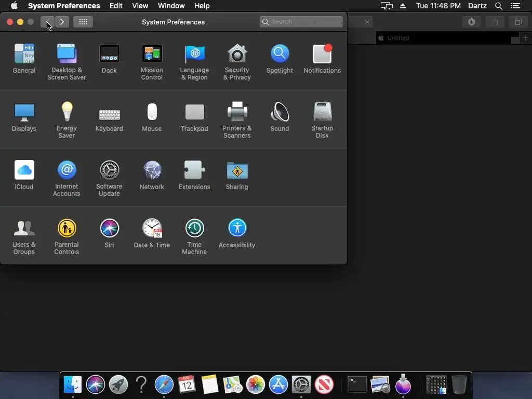Open Finder from the Dock
532x399 pixels.
73,384
